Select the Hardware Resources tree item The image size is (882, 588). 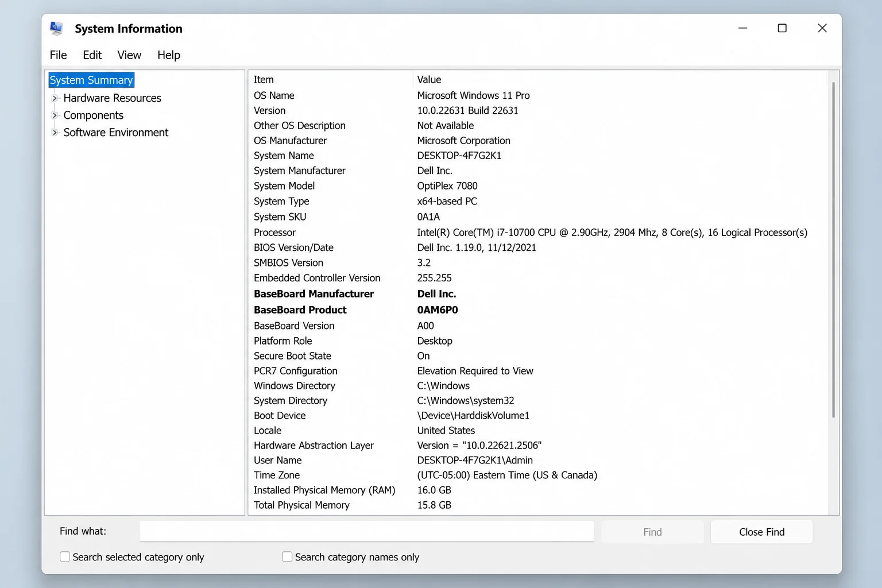pos(113,98)
